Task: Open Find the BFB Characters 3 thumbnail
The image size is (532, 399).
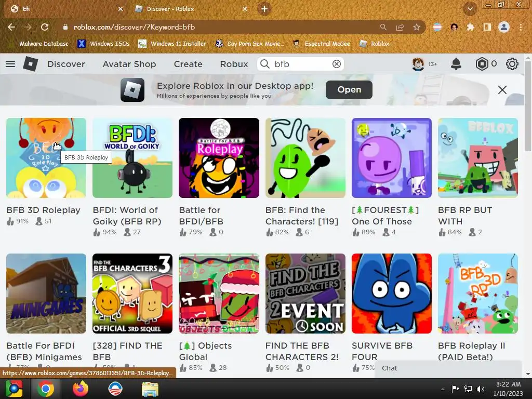Action: coord(132,294)
